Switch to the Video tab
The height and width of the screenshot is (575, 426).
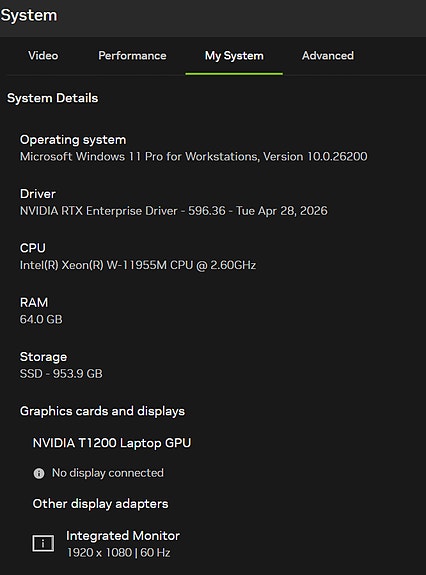43,56
